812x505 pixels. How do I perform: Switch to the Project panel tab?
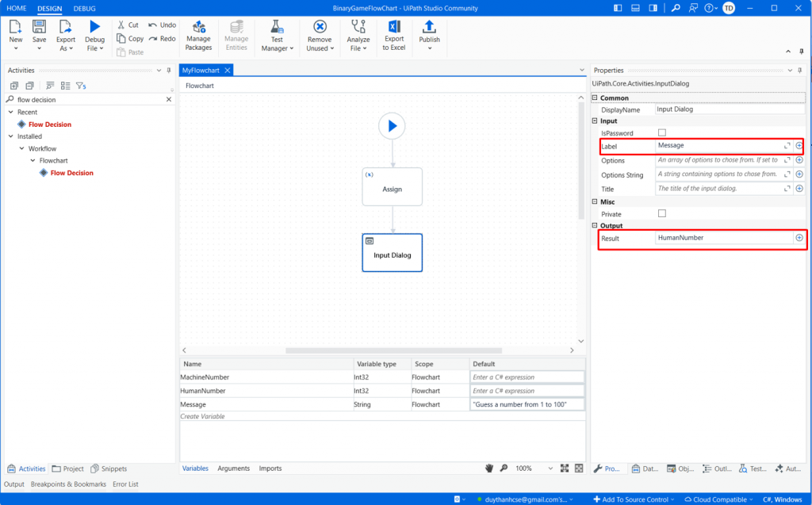pos(68,469)
